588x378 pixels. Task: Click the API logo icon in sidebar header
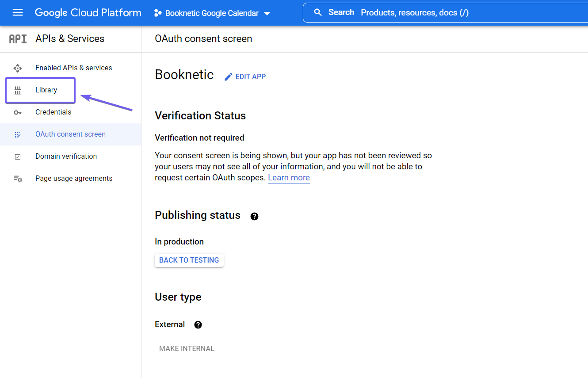tap(18, 39)
